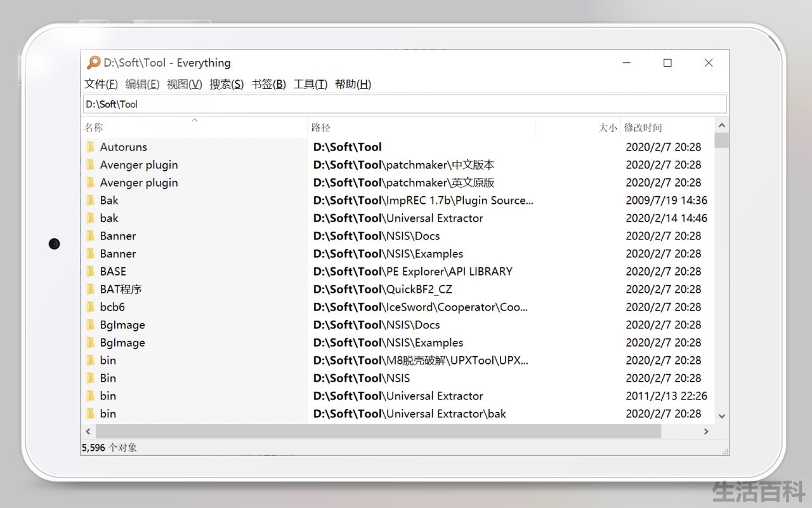Select Avenger plugin in patchmaker\中文版本

point(139,164)
